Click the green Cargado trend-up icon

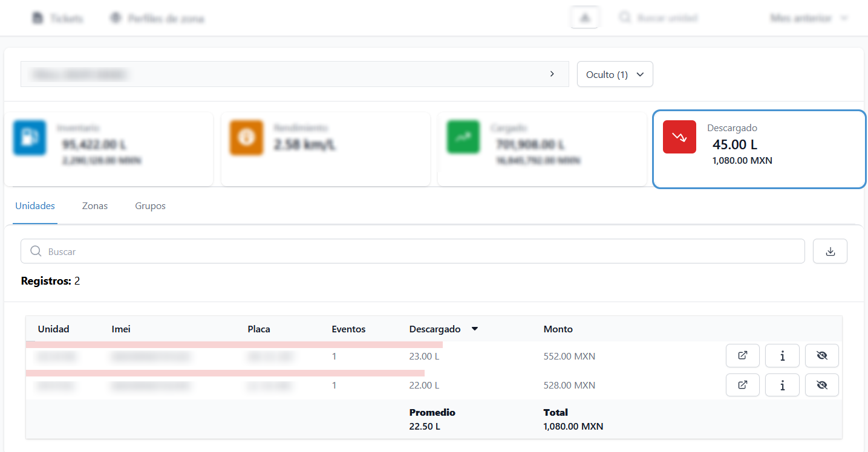[x=463, y=137]
